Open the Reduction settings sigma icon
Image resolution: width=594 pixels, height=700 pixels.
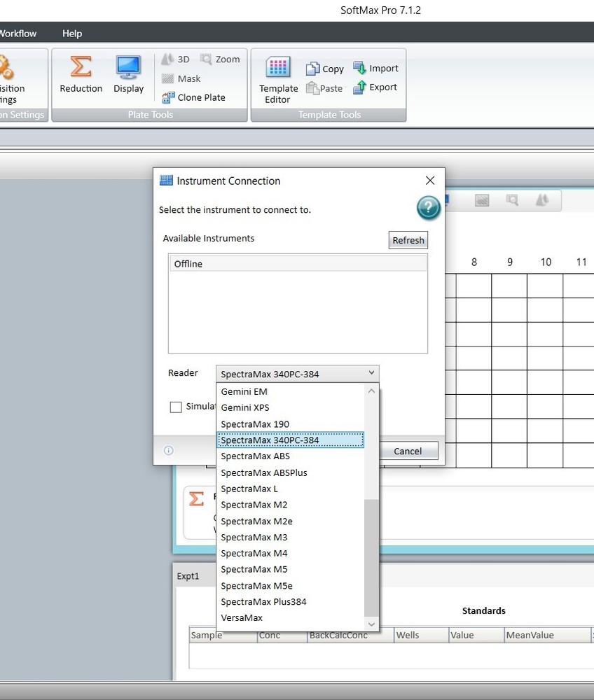[81, 67]
